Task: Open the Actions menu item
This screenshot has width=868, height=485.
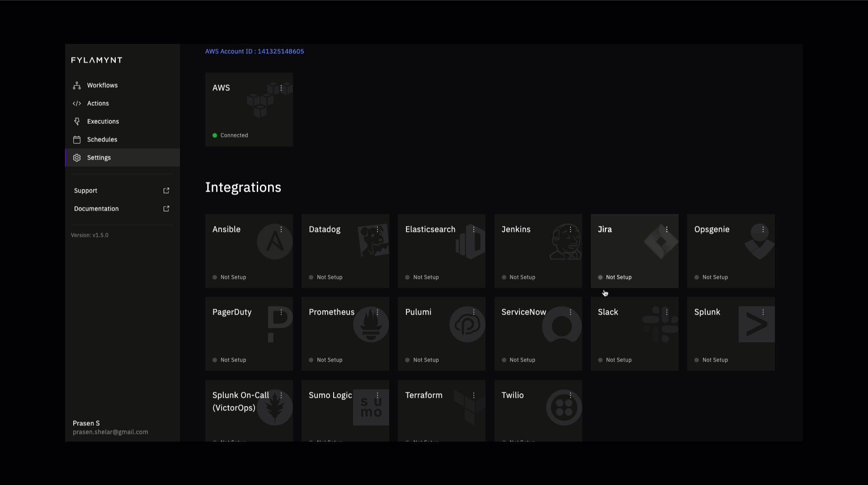Action: pyautogui.click(x=123, y=104)
